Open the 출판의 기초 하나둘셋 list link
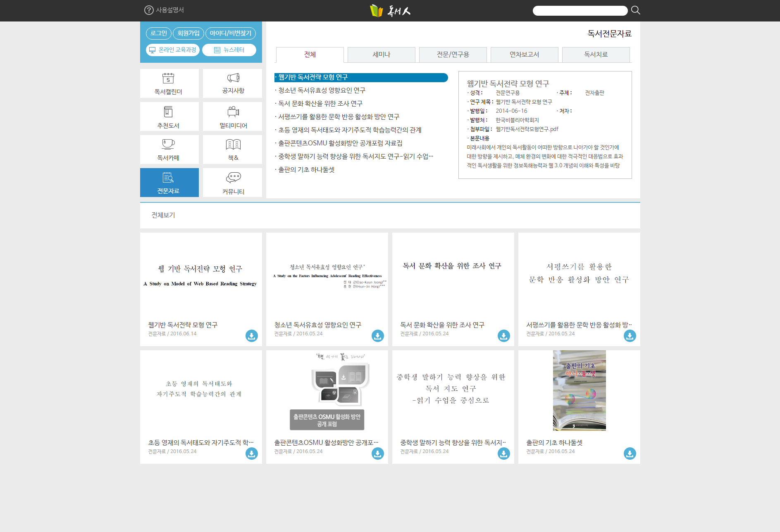The height and width of the screenshot is (532, 780). (306, 170)
